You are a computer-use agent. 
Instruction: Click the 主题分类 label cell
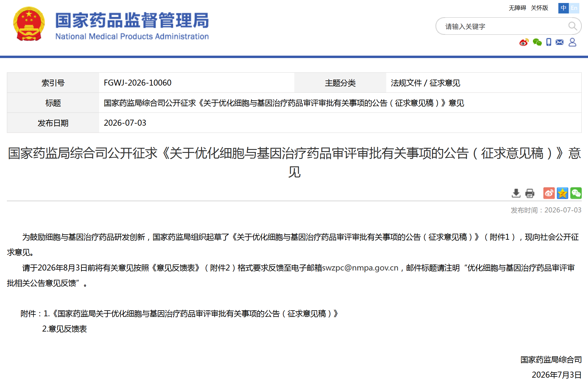point(340,83)
